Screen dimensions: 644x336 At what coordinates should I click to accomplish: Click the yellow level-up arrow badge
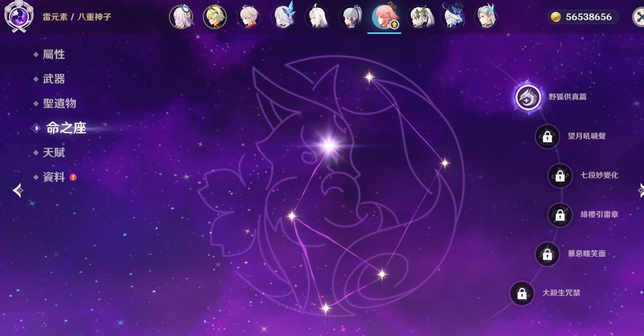394,25
